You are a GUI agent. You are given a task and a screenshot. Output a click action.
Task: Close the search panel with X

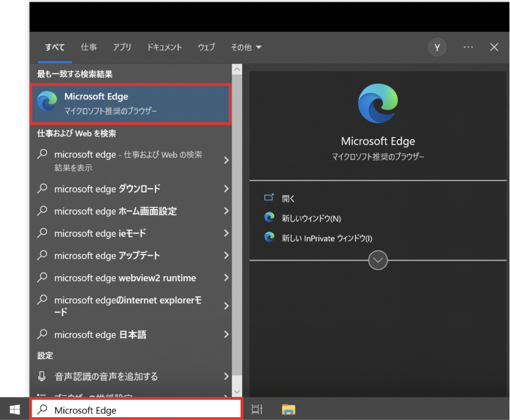click(494, 47)
